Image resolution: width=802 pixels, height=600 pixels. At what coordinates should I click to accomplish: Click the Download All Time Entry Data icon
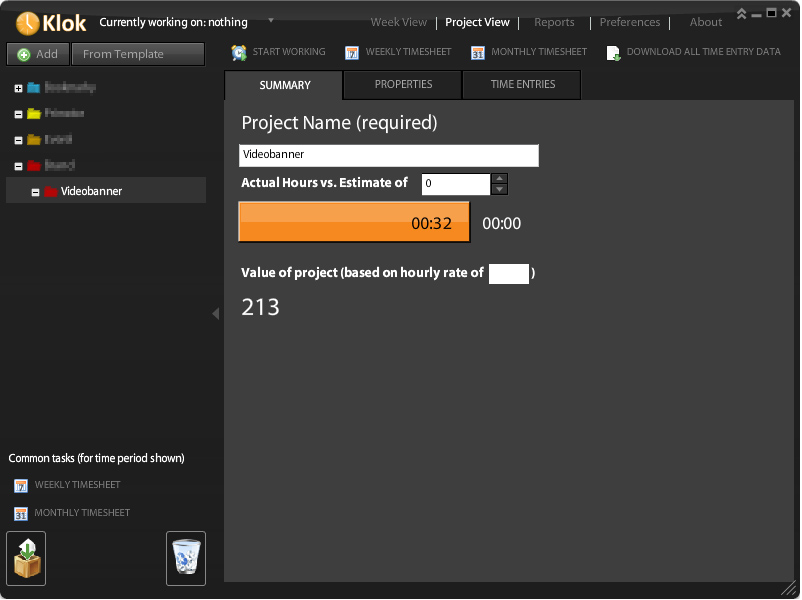coord(613,53)
